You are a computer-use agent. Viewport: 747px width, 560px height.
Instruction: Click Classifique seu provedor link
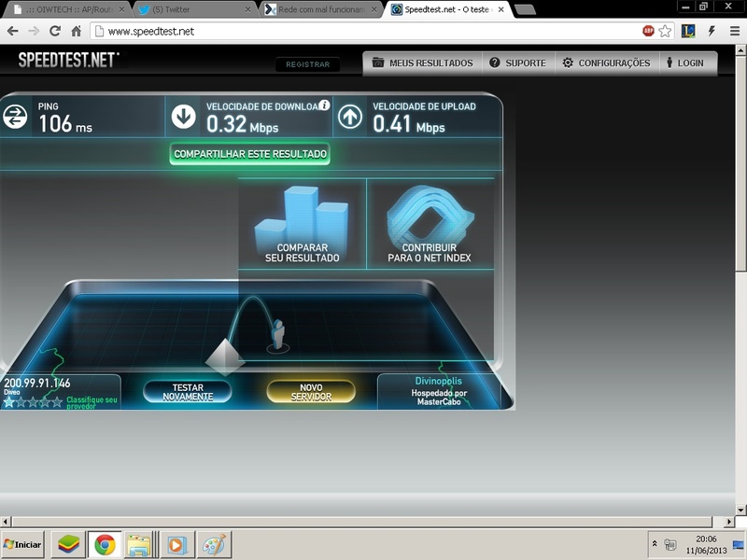(92, 403)
